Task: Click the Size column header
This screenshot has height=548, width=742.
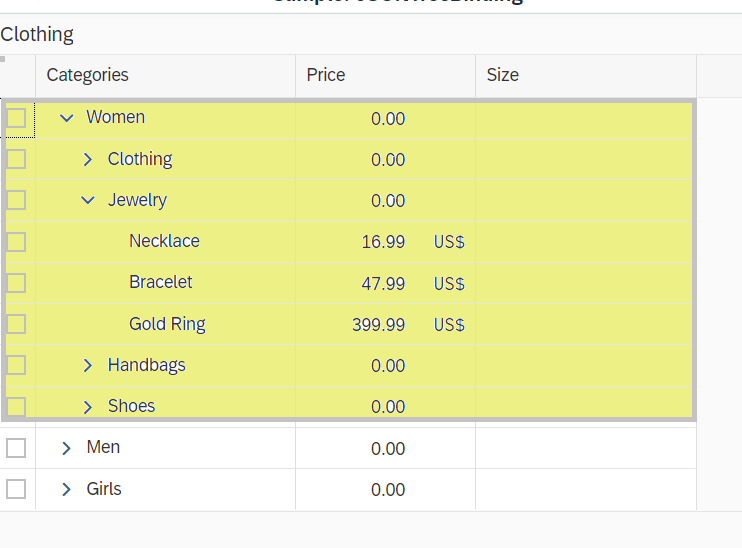Action: pyautogui.click(x=503, y=75)
